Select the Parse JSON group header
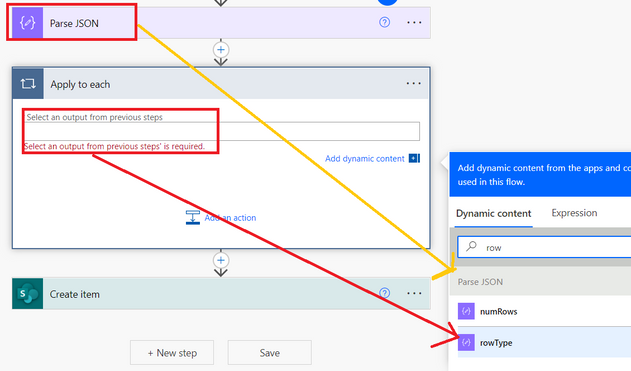The height and width of the screenshot is (371, 631). (x=540, y=282)
